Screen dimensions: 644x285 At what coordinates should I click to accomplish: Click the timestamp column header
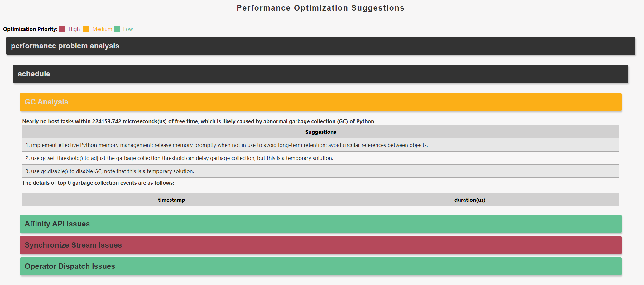point(171,200)
